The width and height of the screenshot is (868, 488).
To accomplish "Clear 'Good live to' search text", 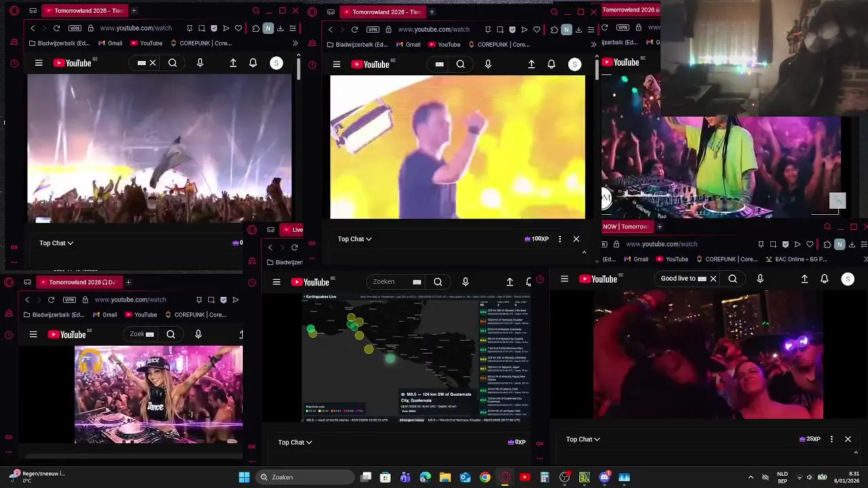I will (713, 279).
